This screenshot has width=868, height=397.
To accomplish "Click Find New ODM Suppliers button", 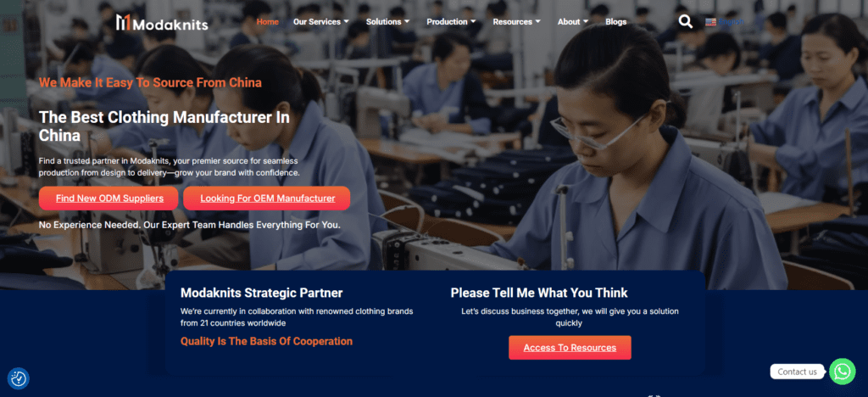I will tap(108, 198).
